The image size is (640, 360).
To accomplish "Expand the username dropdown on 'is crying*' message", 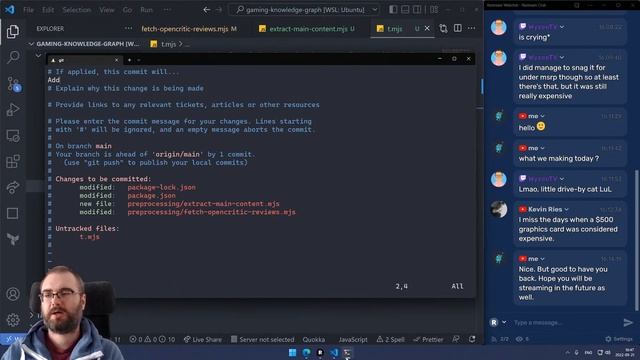I will click(562, 27).
